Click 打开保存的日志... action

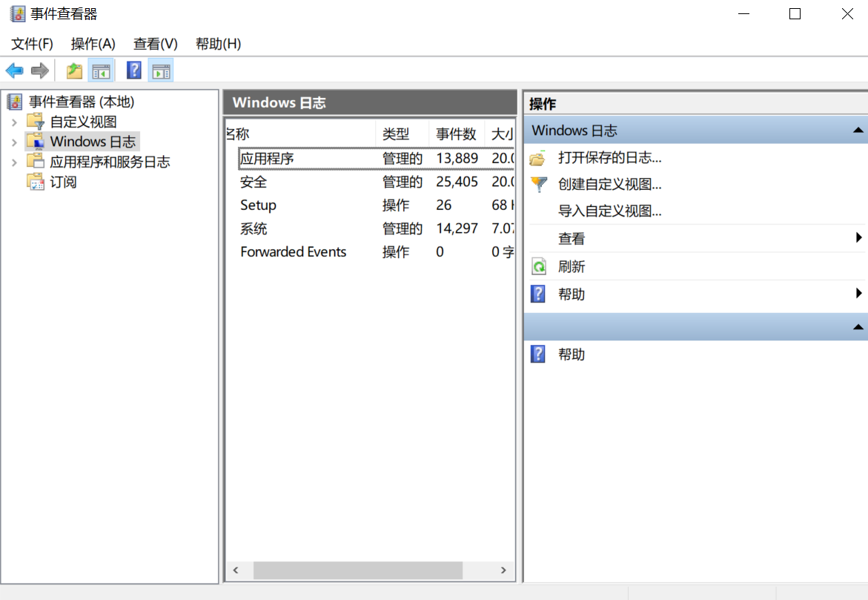pos(609,158)
